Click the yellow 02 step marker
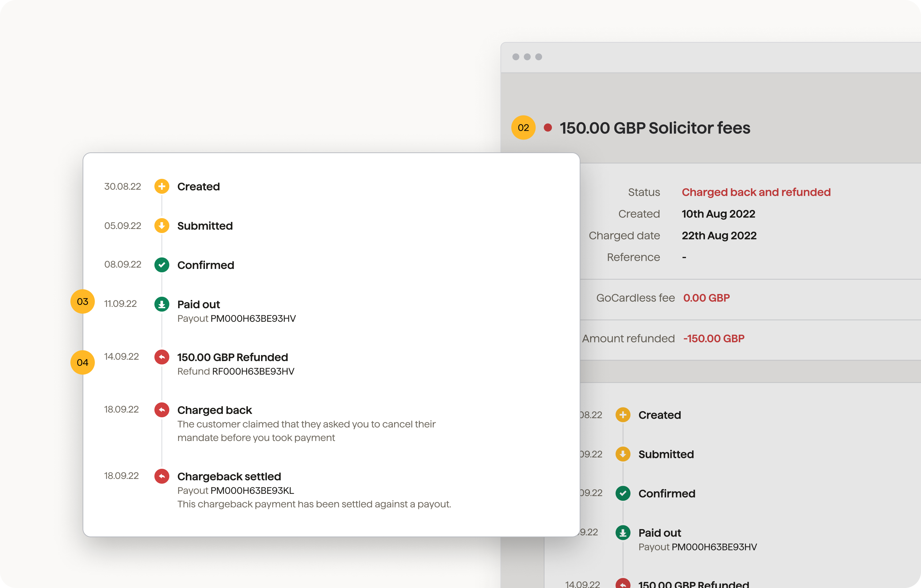Screen dimensions: 921x588 pos(523,127)
